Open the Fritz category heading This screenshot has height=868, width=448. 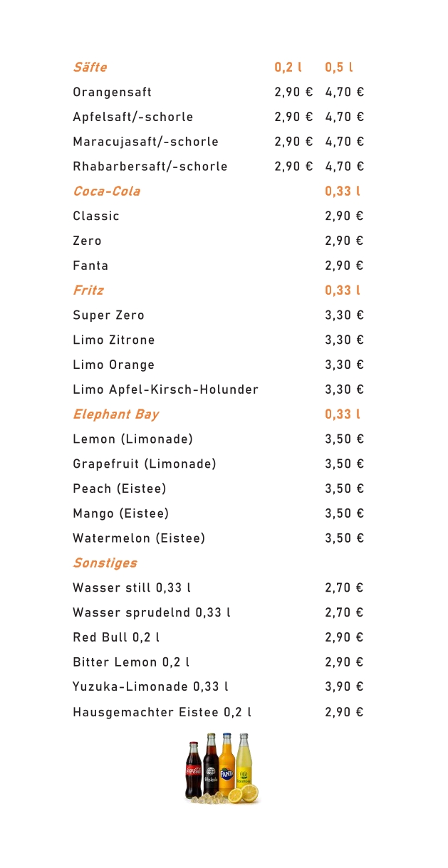[88, 291]
